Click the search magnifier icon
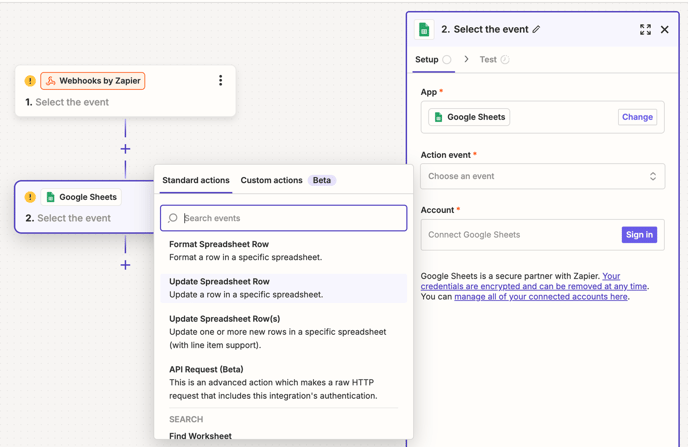 (173, 218)
